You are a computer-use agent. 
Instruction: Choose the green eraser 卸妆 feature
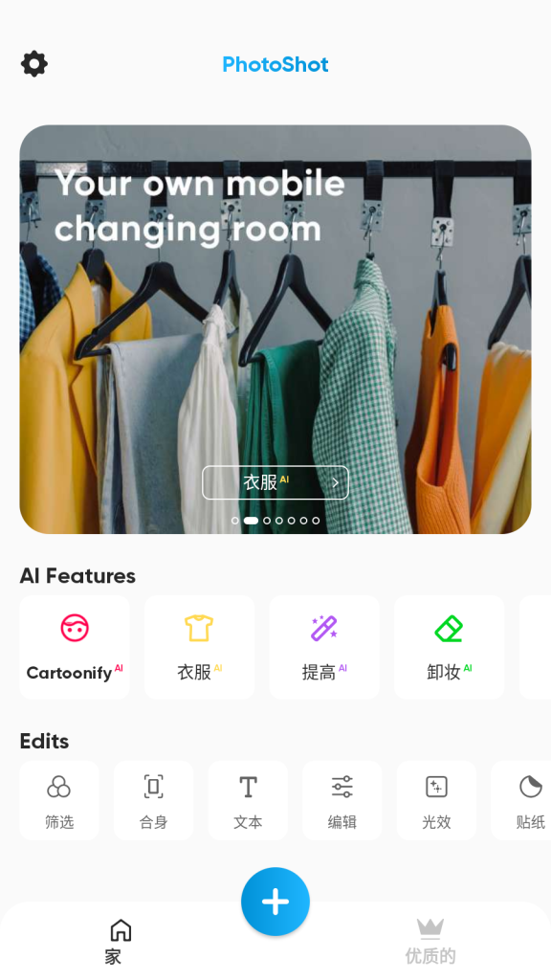click(x=450, y=647)
